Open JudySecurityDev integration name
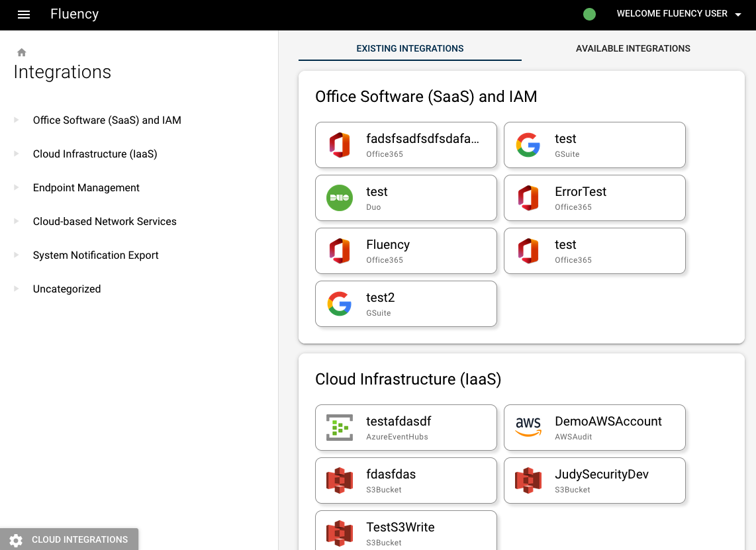The width and height of the screenshot is (756, 550). pyautogui.click(x=601, y=475)
